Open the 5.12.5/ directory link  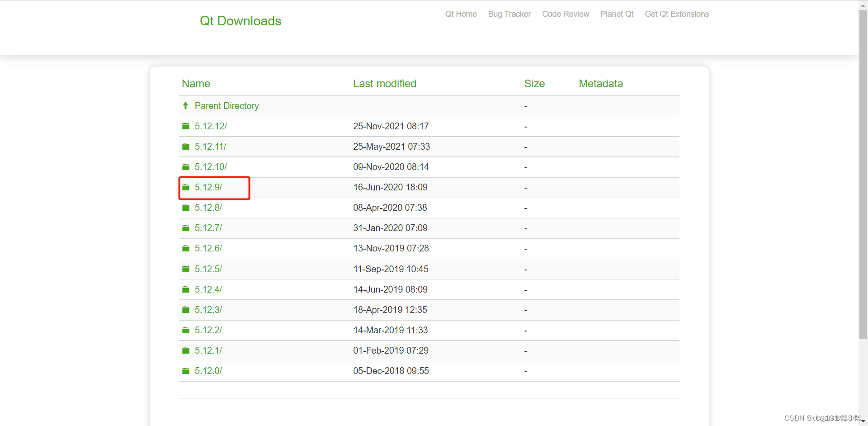pos(208,269)
